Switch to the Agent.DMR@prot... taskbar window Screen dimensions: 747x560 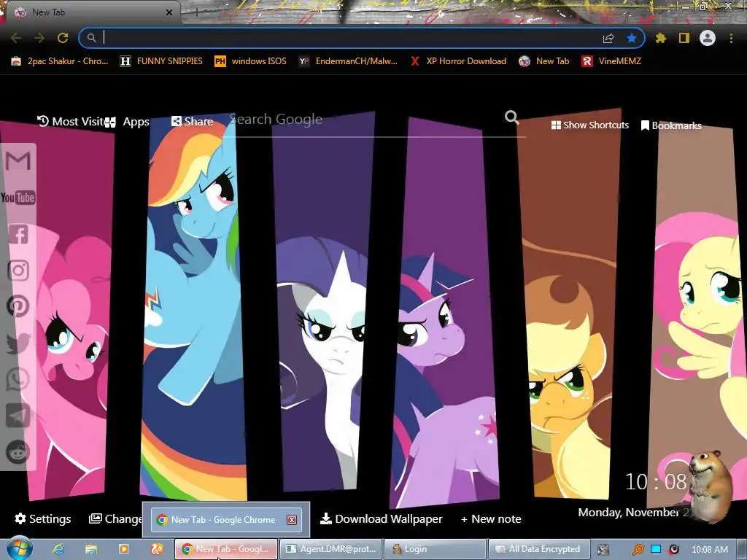coord(330,549)
